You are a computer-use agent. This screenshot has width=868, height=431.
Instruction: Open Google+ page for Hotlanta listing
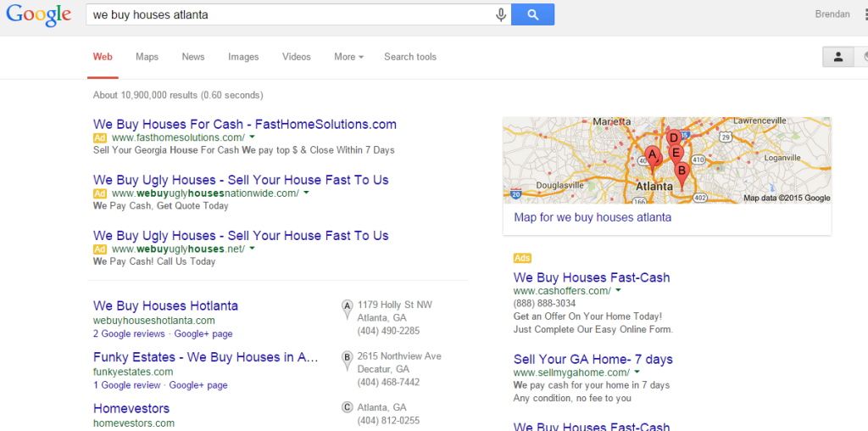click(203, 334)
